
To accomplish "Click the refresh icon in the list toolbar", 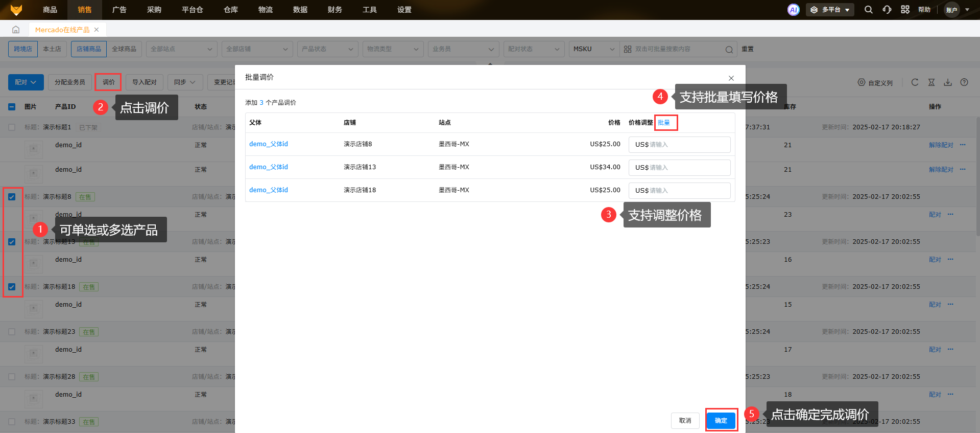I will click(915, 82).
